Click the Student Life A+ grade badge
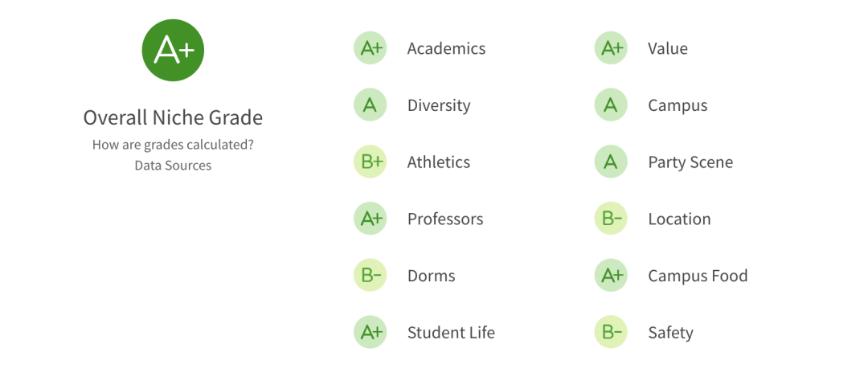868x377 pixels. click(371, 333)
